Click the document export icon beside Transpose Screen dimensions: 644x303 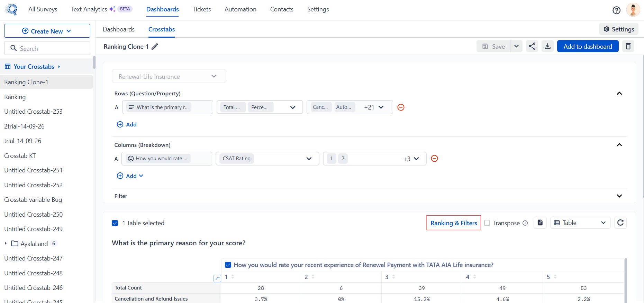[540, 223]
